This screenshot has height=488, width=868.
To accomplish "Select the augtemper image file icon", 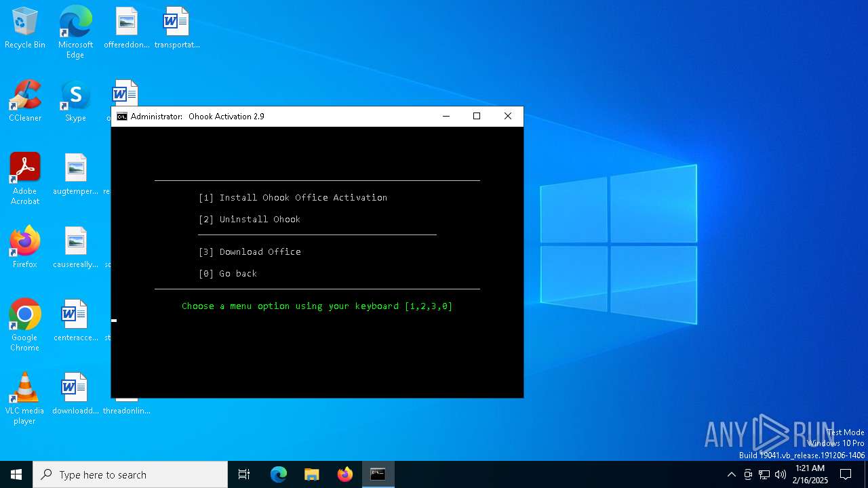I will click(x=75, y=174).
